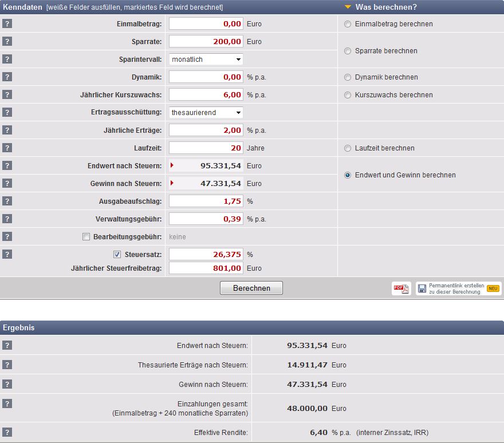This screenshot has height=443, width=504.
Task: Open help icon for Jährlicher Kurszuwachs
Action: [x=7, y=94]
